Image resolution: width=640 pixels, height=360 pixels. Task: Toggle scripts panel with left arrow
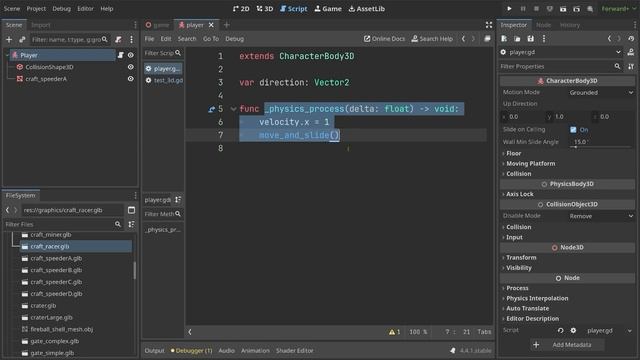click(x=190, y=332)
